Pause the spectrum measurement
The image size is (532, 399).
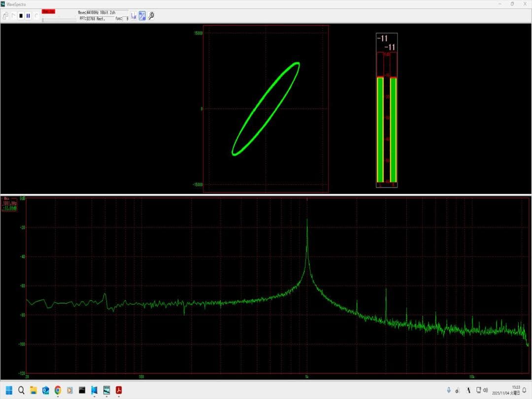[x=28, y=16]
